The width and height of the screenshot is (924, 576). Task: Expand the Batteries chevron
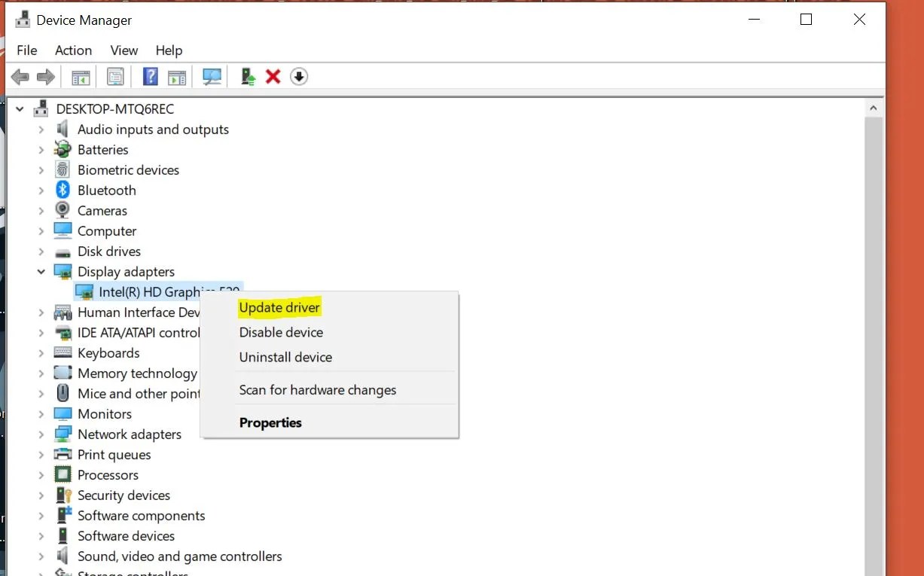41,150
